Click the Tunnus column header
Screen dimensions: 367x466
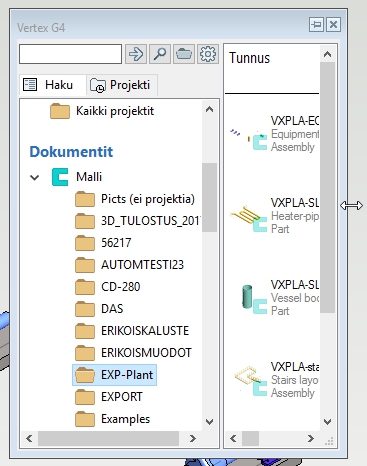tap(249, 58)
